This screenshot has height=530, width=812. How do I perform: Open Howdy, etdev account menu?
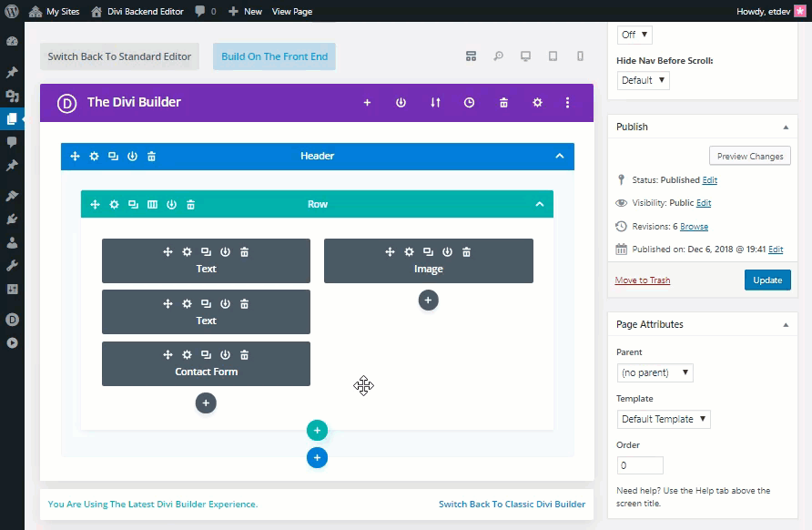770,11
